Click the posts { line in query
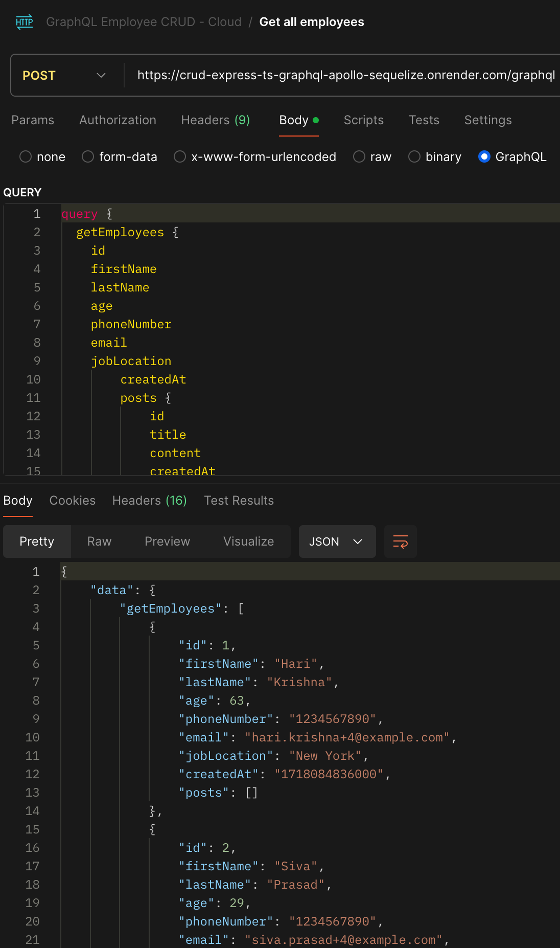The height and width of the screenshot is (948, 560). (146, 398)
